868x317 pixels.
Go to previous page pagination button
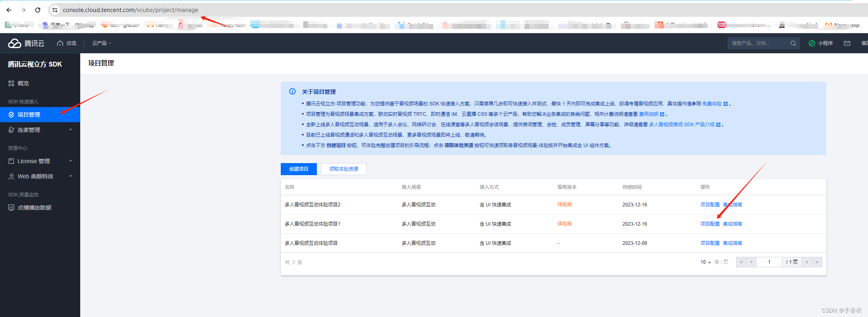[x=751, y=262]
